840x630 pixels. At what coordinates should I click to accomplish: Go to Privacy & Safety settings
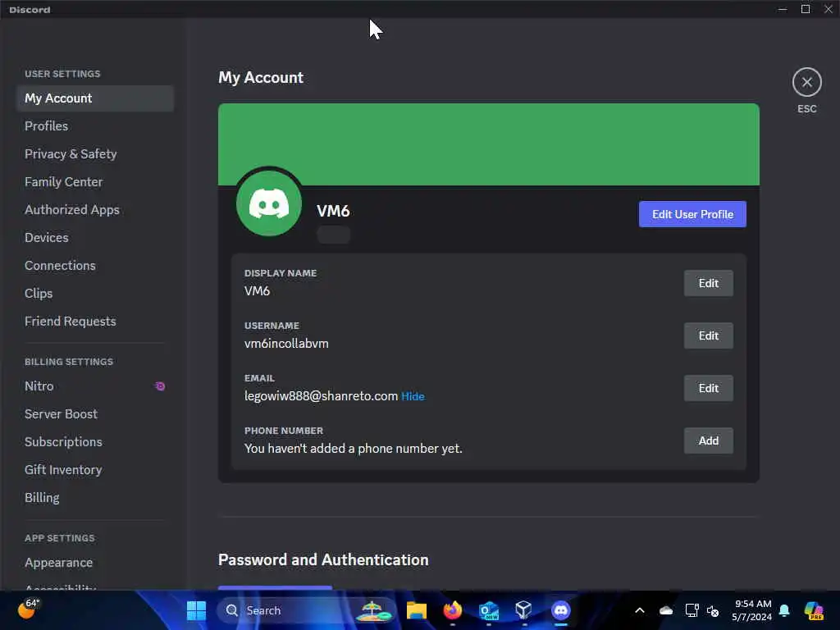pos(95,153)
